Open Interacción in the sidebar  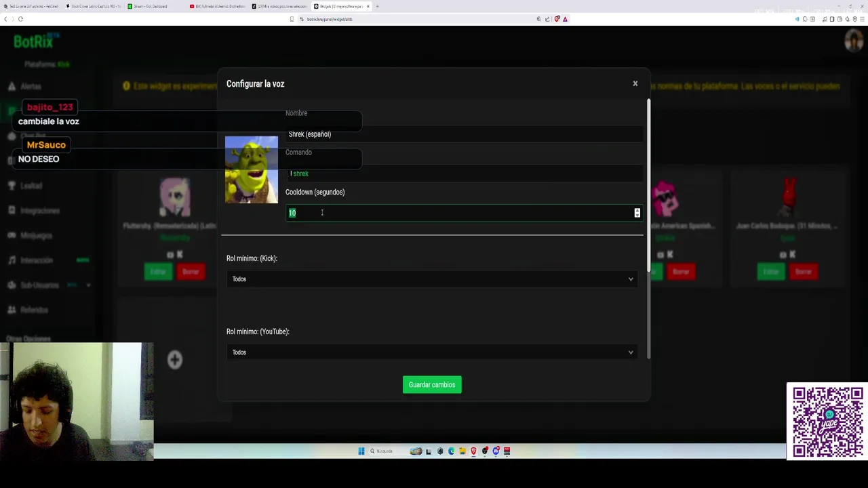(36, 260)
